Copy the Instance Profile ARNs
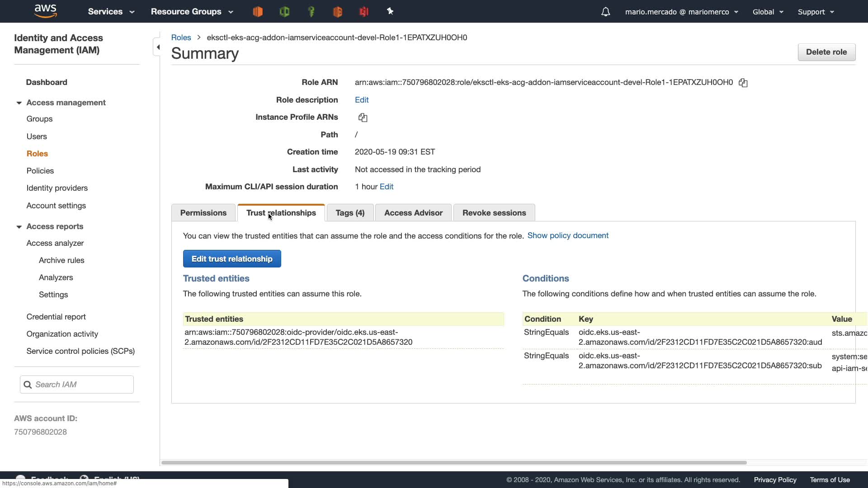 [363, 117]
